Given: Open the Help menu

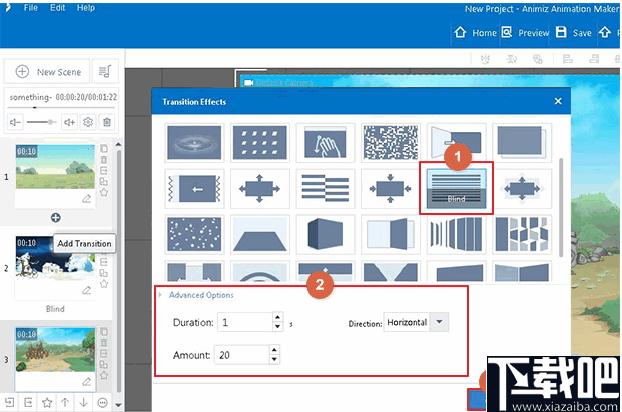Looking at the screenshot, I should [86, 8].
